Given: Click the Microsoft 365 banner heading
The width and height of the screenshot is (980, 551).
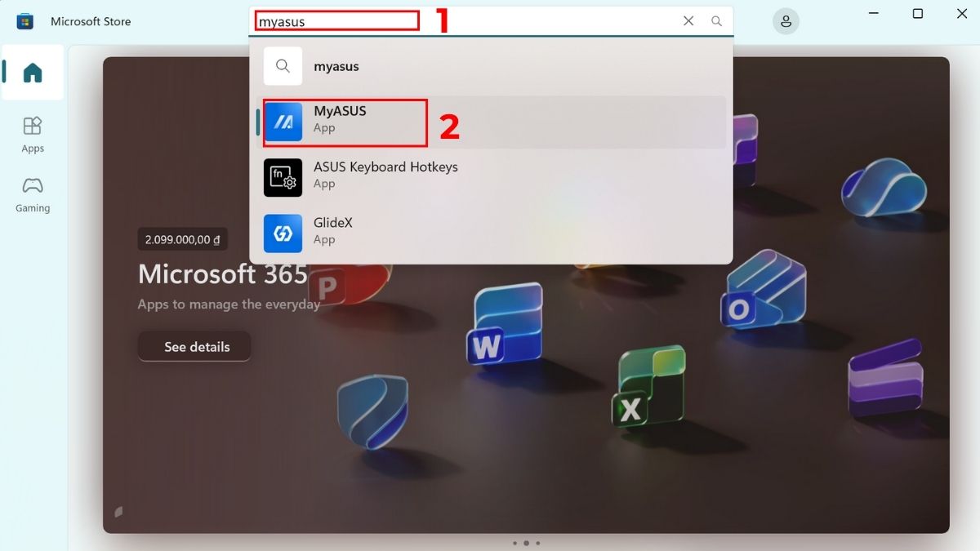Looking at the screenshot, I should 222,274.
